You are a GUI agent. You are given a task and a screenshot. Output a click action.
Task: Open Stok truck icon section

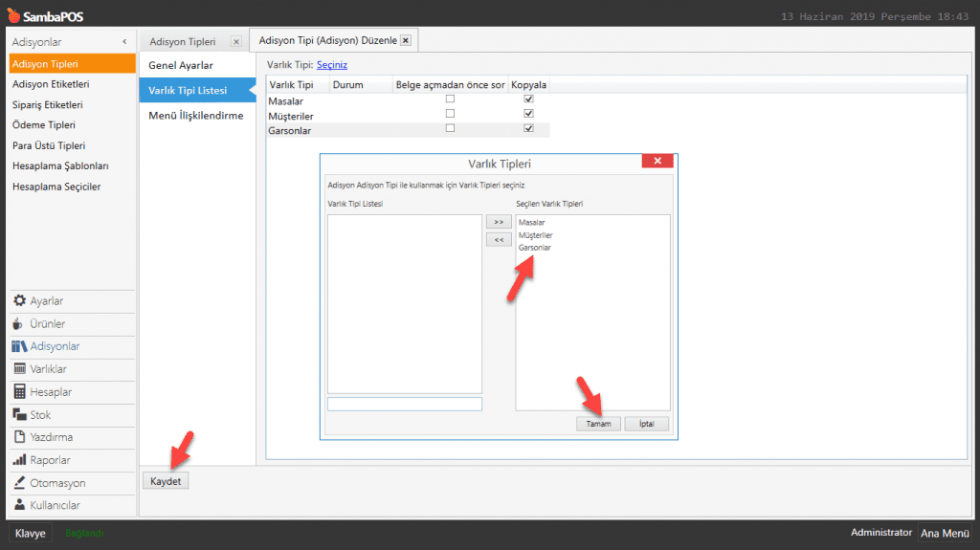tap(19, 415)
